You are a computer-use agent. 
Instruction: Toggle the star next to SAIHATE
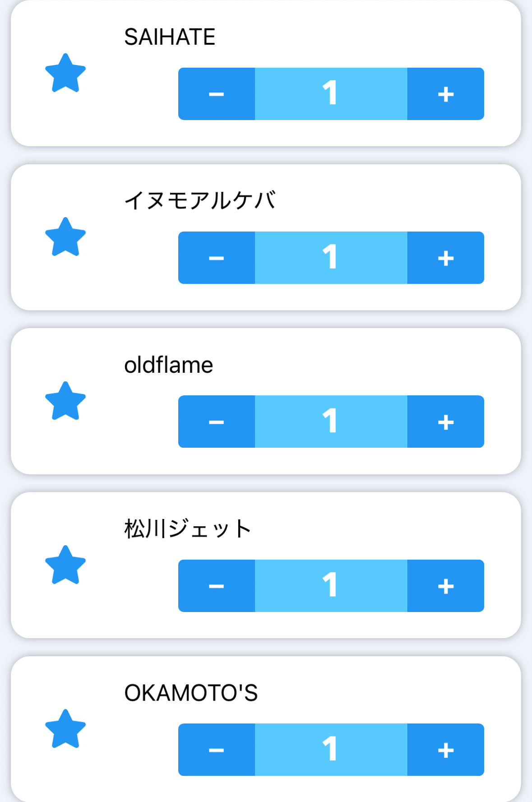(65, 73)
